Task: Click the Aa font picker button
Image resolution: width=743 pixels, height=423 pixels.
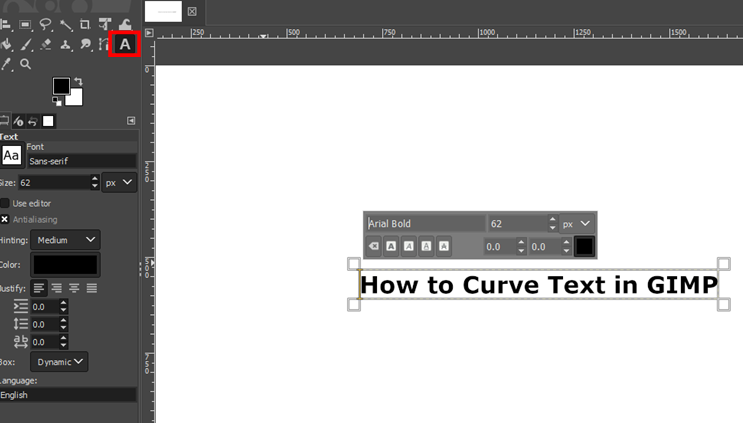Action: point(12,155)
